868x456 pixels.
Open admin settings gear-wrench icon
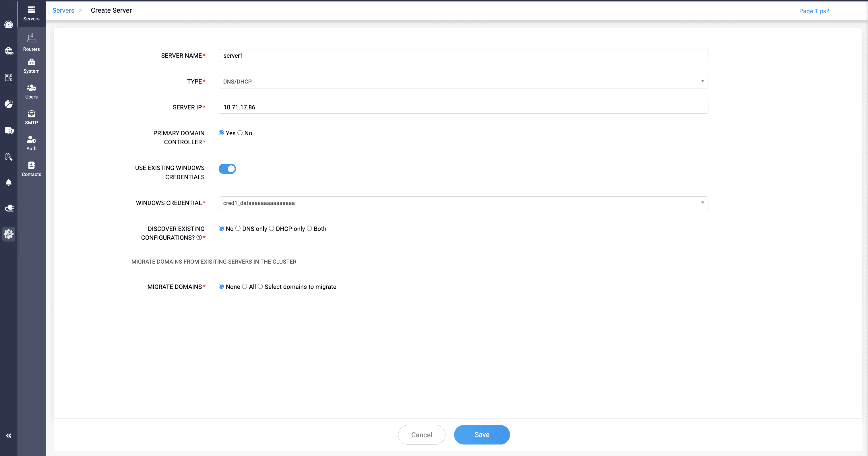click(x=9, y=234)
